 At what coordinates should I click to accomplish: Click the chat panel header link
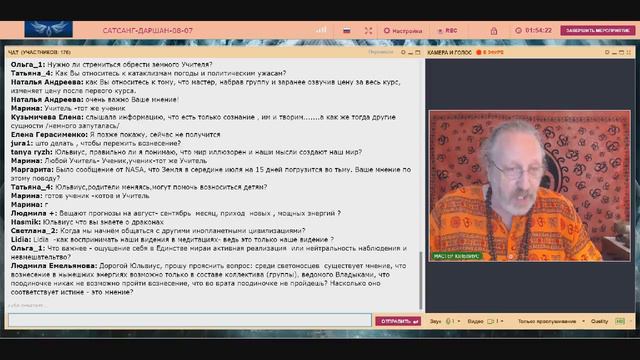click(380, 52)
